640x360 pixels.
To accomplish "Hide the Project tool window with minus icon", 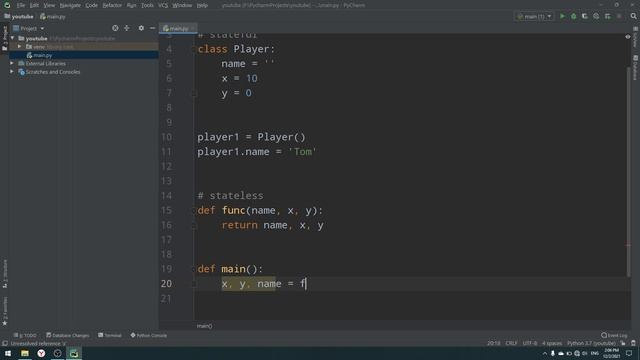I will 152,28.
